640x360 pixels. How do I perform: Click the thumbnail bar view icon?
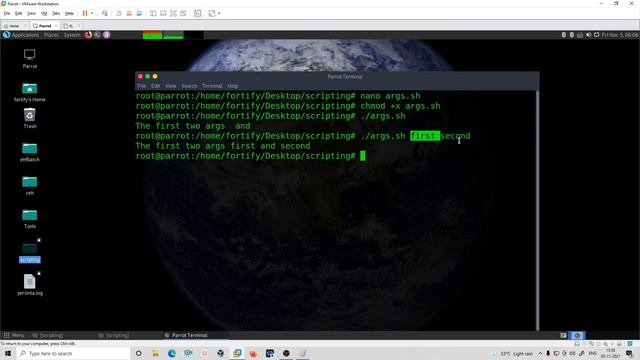click(163, 13)
